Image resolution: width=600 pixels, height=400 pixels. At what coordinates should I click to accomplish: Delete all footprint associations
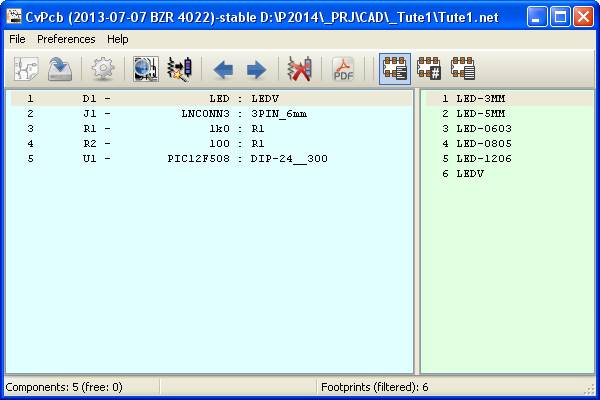click(x=299, y=69)
